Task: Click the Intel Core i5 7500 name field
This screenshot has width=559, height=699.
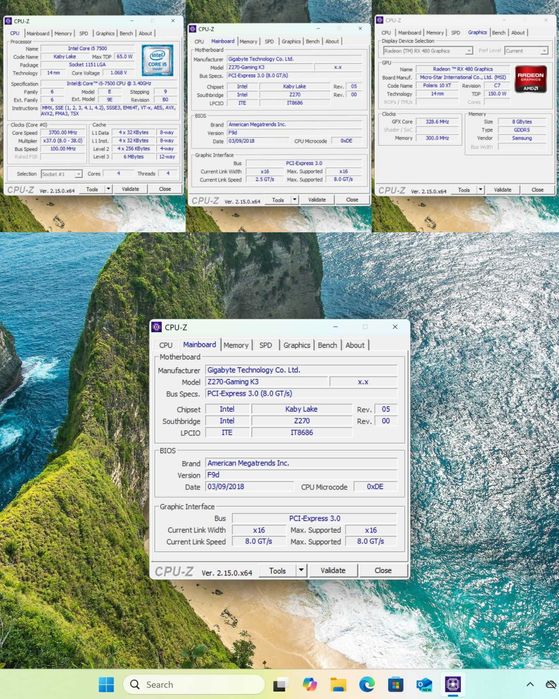Action: click(87, 48)
